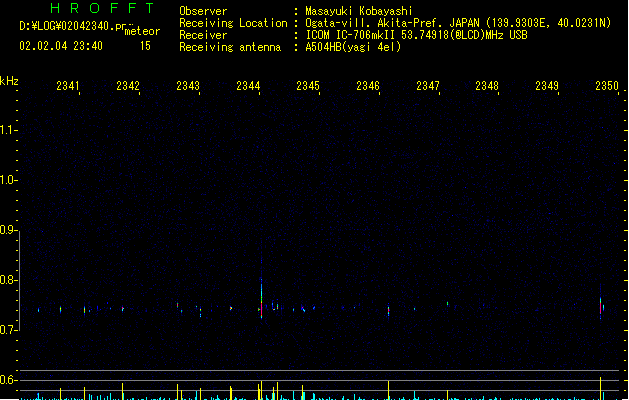Click the ICOM IC-706mkII receiver details

click(416, 35)
